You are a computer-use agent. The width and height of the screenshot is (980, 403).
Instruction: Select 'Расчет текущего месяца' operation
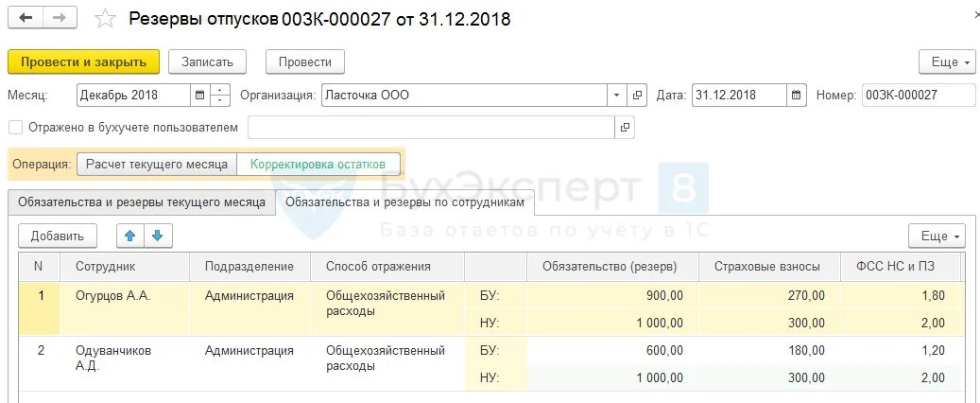click(157, 165)
